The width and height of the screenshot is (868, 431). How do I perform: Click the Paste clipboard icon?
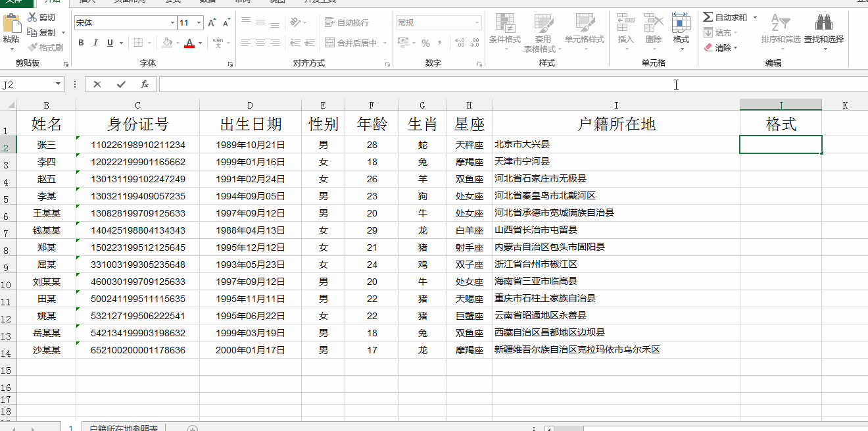[12, 24]
